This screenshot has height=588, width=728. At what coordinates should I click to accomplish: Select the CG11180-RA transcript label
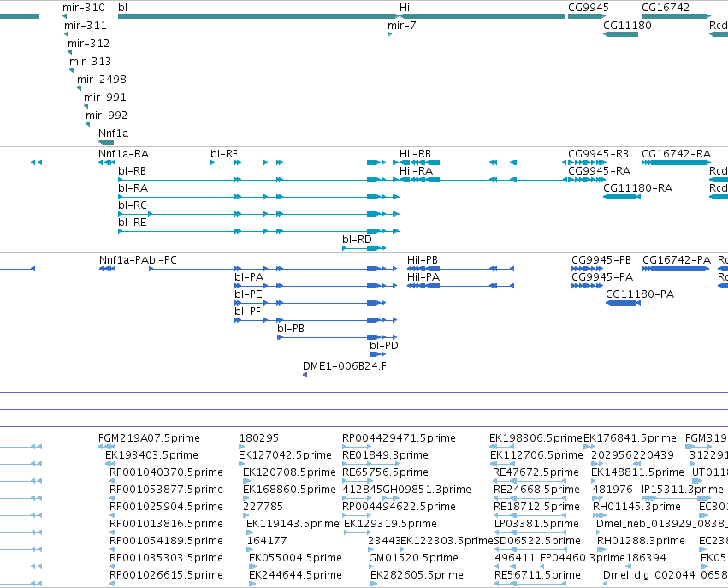click(637, 188)
